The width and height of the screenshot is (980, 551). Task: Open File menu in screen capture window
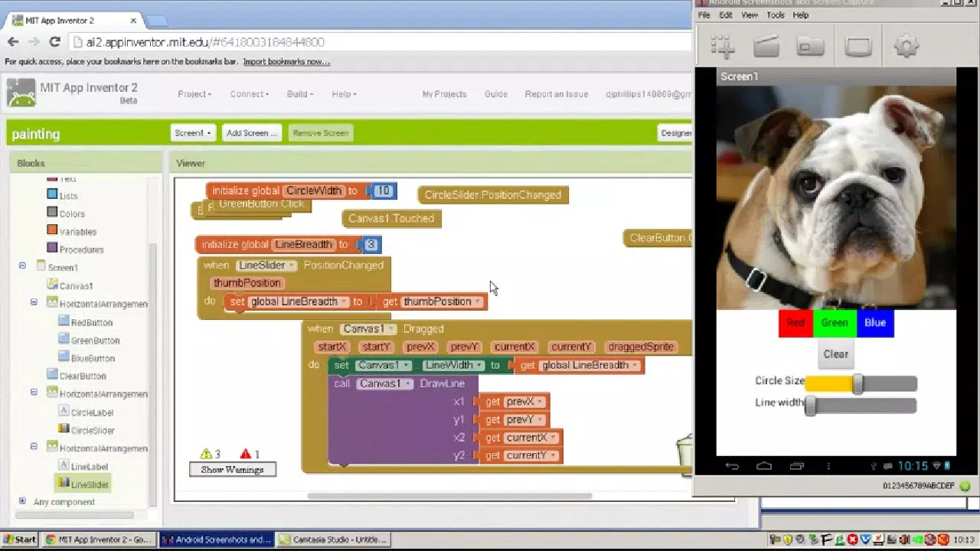point(704,15)
